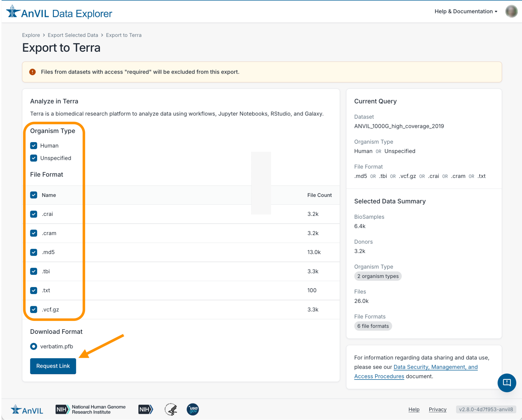Viewport: 522px width, 420px height.
Task: Click the 13.0k file count value
Action: coord(314,252)
